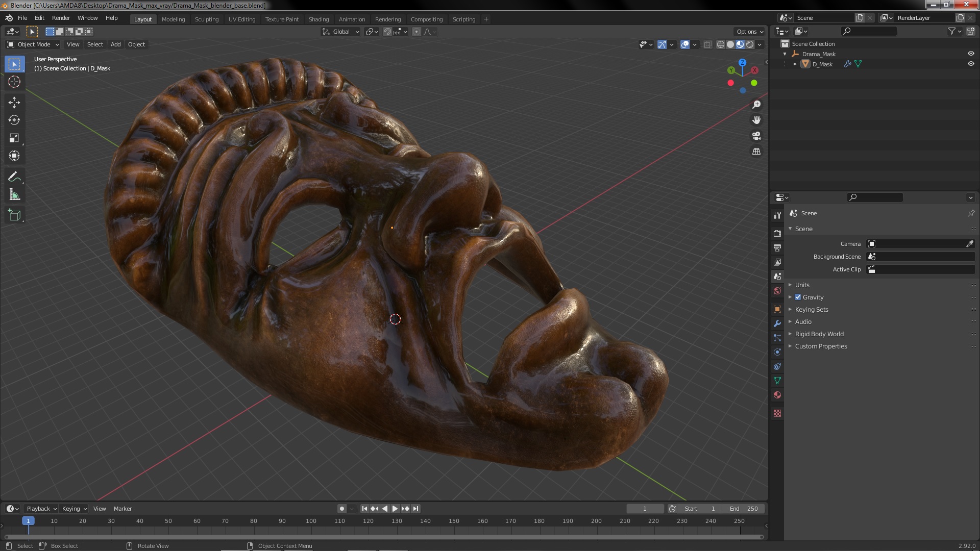Activate the Rotate tool
The image size is (980, 551).
[x=14, y=120]
